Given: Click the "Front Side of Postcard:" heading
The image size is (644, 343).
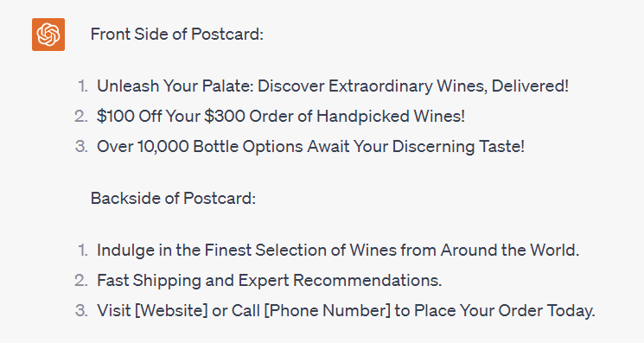Looking at the screenshot, I should (176, 34).
